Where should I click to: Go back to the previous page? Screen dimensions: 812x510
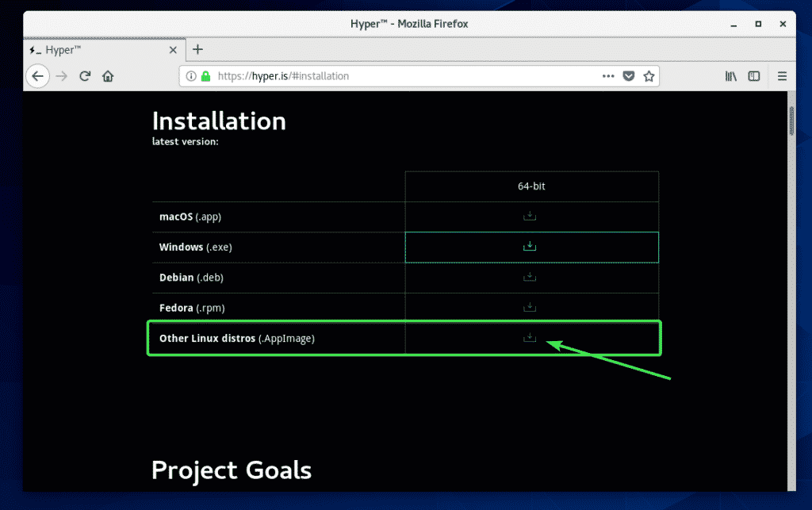(37, 77)
